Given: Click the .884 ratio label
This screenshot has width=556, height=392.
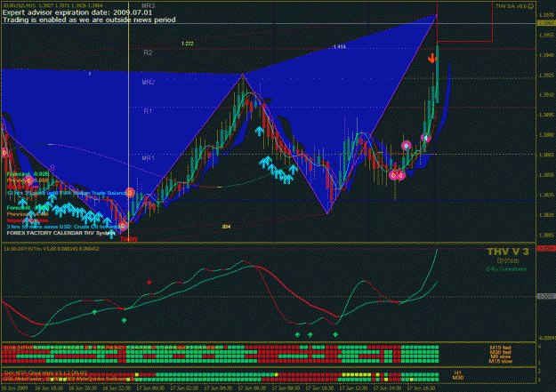Looking at the screenshot, I should pos(226,227).
